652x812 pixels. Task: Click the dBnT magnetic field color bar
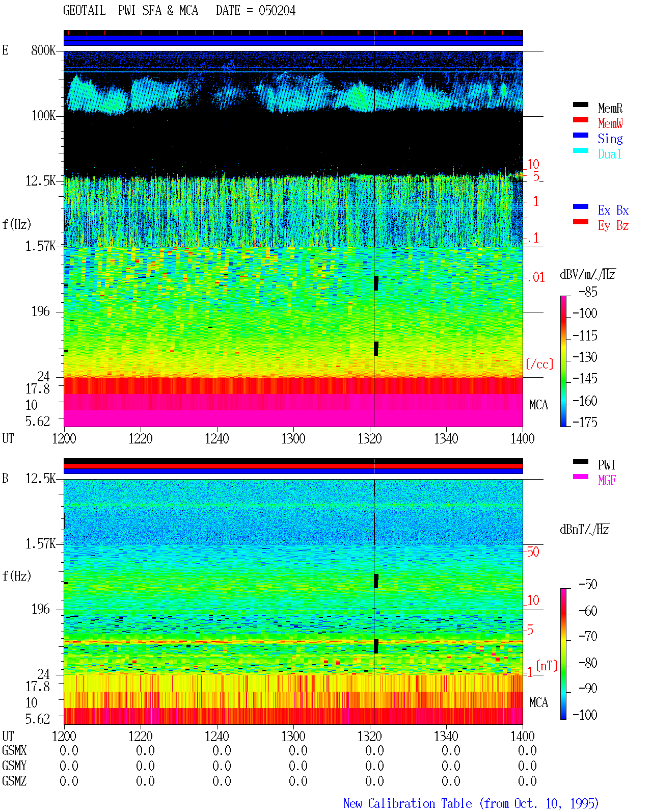563,654
